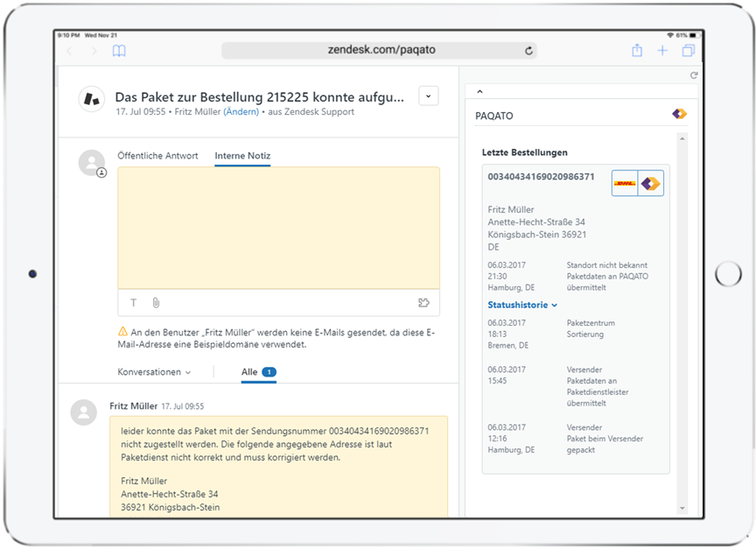Viewport: 756px width, 549px height.
Task: Click the Standort nicht bekannt status text
Action: pyautogui.click(x=607, y=264)
